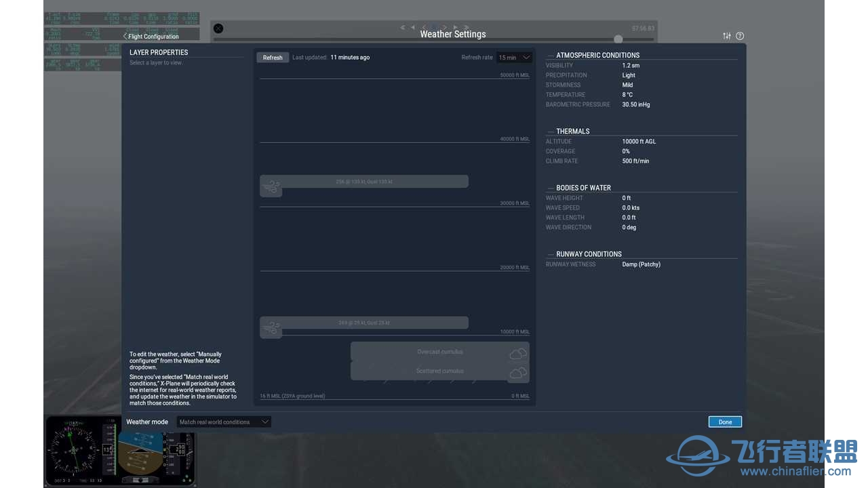Click the storminess value Mild
The width and height of the screenshot is (868, 488).
pos(627,85)
